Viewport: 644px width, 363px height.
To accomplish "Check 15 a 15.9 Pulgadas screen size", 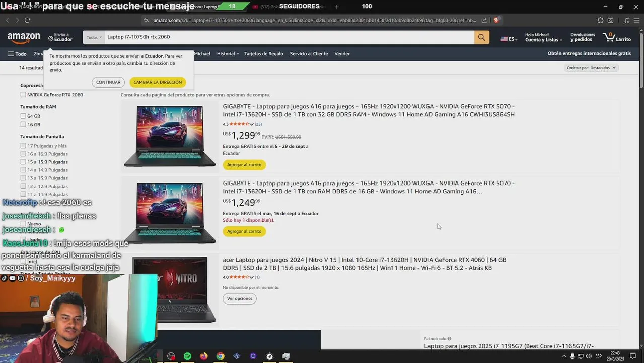I will click(x=23, y=162).
